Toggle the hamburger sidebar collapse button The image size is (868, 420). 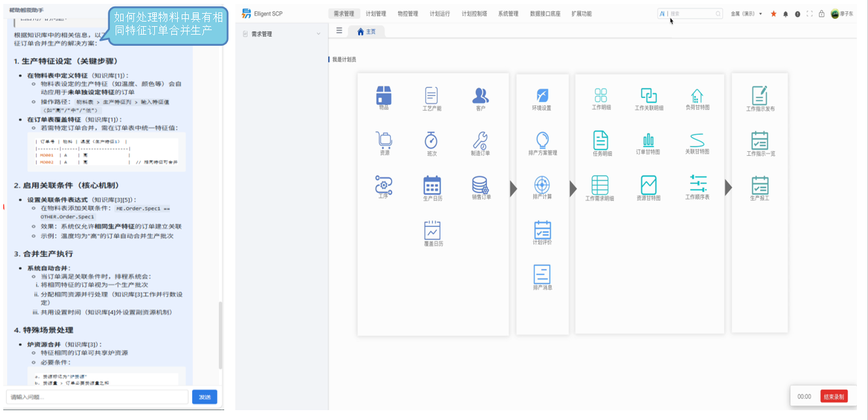point(339,31)
